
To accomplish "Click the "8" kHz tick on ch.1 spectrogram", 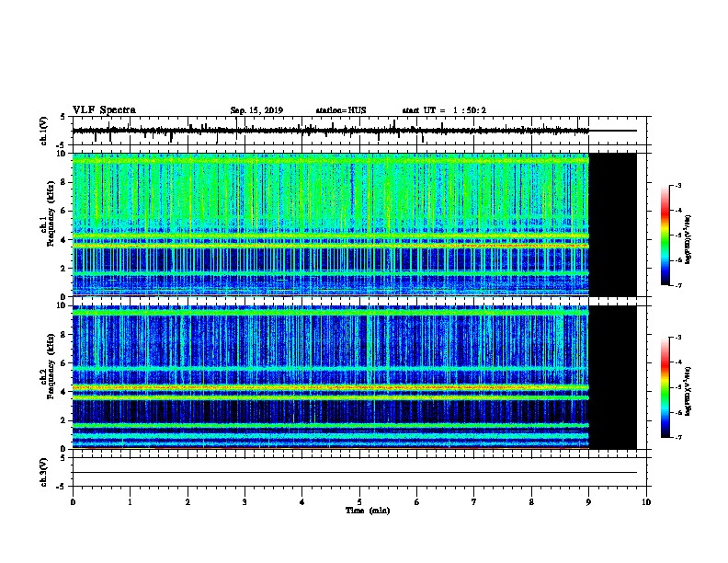I will (63, 182).
